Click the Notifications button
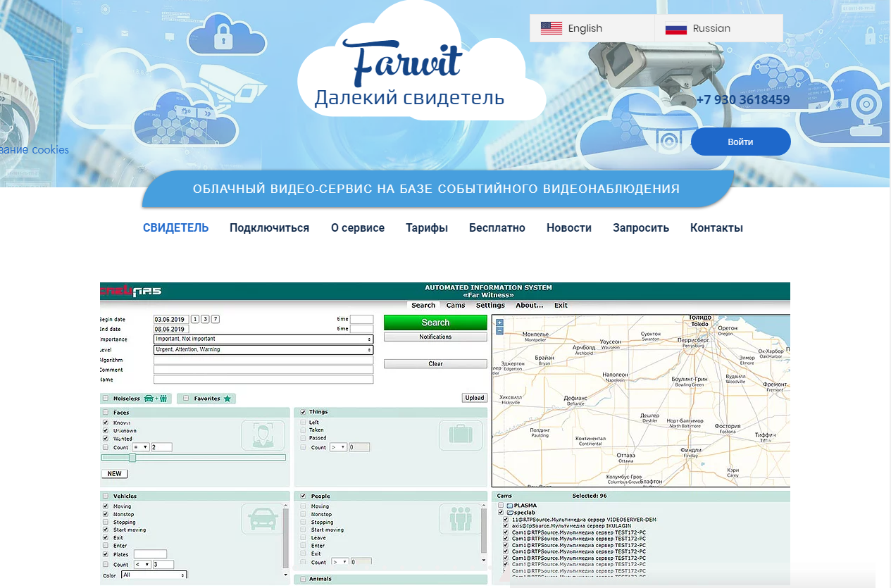The image size is (891, 588). click(x=435, y=337)
